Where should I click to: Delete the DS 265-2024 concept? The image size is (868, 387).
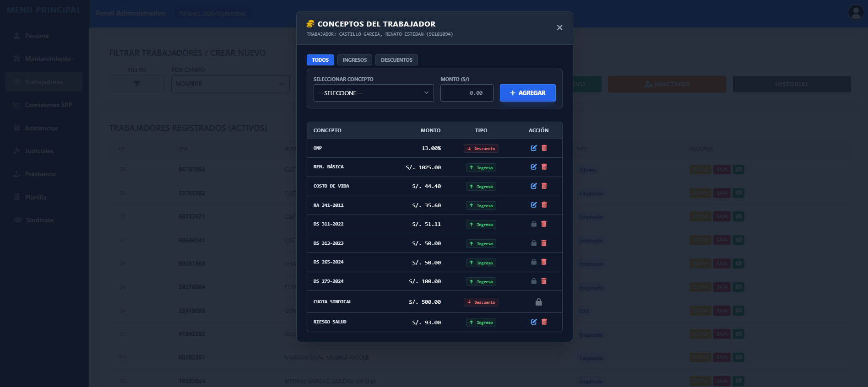pyautogui.click(x=544, y=262)
